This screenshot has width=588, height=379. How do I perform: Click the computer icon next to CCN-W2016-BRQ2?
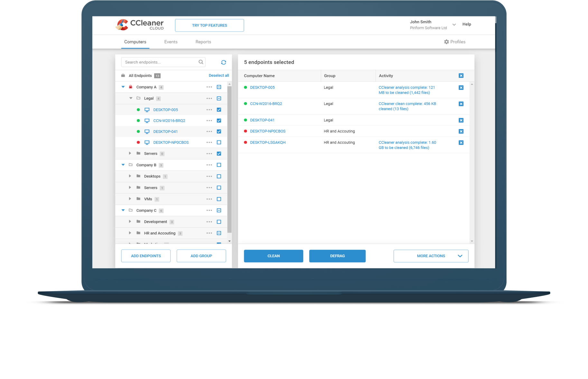(x=147, y=120)
